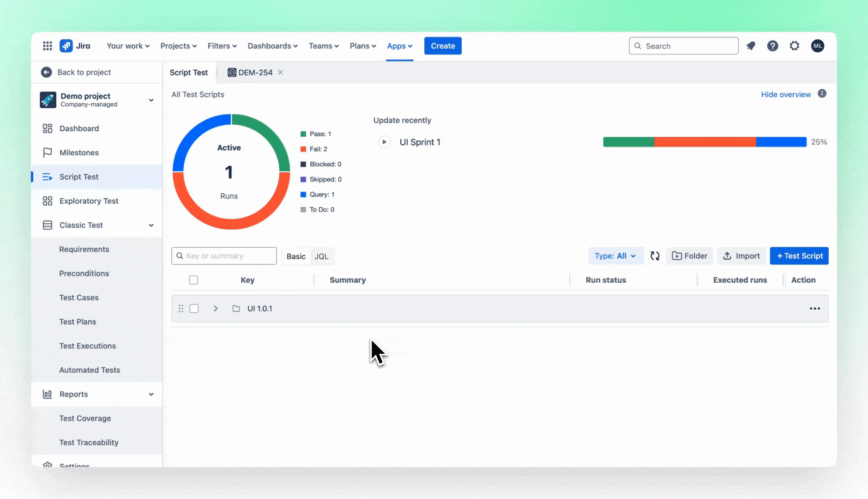Click the Hide overview link

[785, 94]
